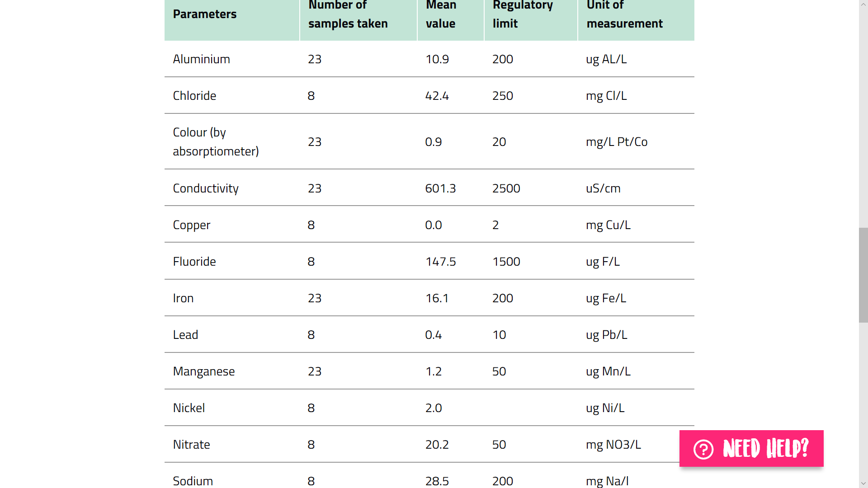Click the vertical scrollbar thumb

863,275
